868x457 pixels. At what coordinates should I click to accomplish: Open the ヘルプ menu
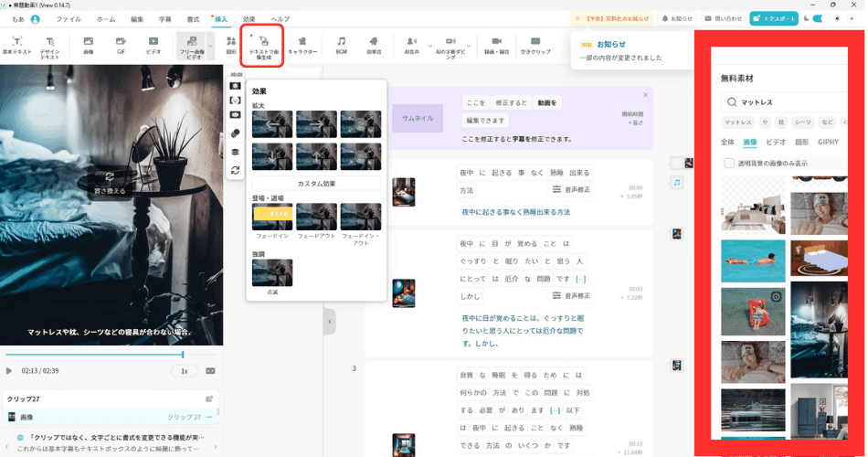[x=281, y=19]
